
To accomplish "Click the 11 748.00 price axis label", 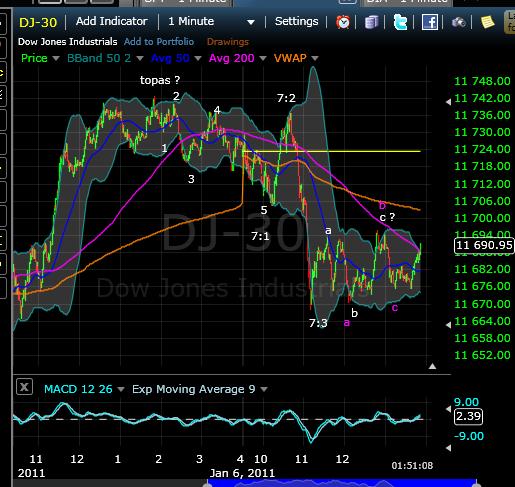I will [x=482, y=81].
